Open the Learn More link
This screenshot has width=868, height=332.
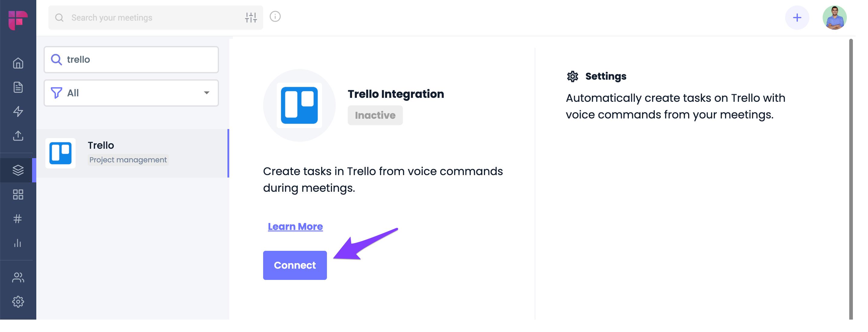[x=295, y=226]
